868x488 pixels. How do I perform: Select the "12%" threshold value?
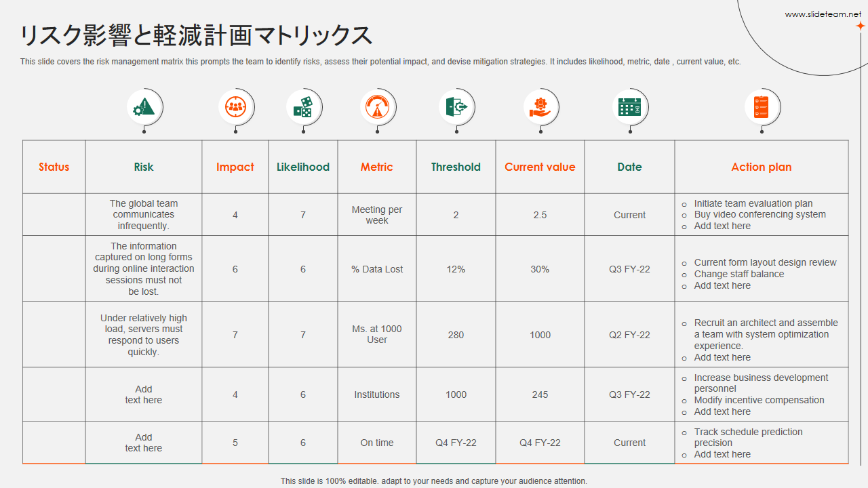click(x=456, y=269)
